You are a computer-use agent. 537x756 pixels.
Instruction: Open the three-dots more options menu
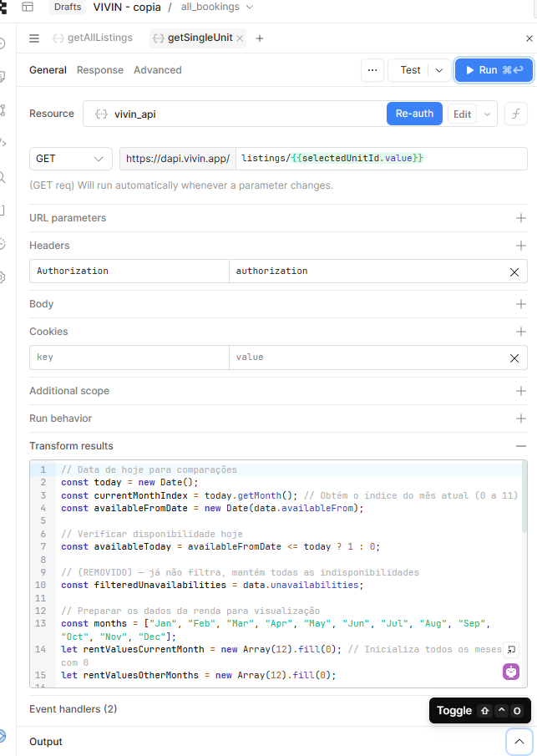pos(372,70)
